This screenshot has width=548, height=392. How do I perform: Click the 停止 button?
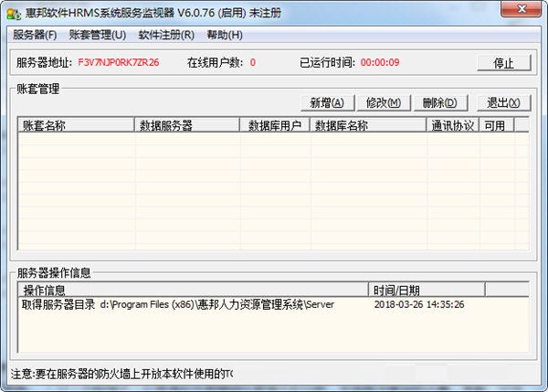504,63
